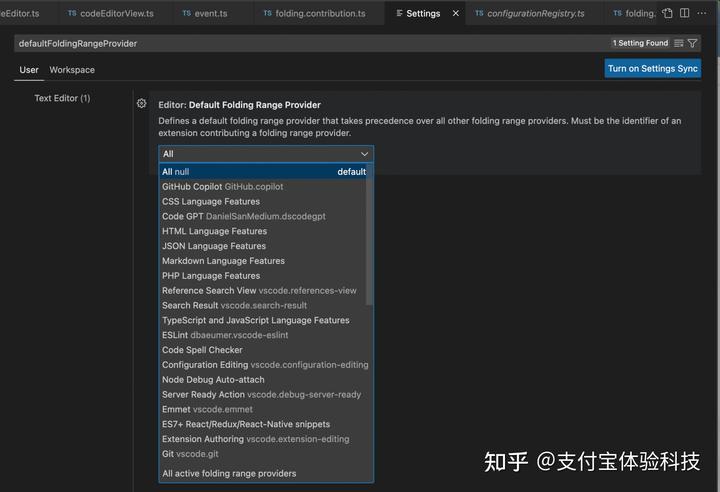Choose the Emmet vscode.emmet option

coord(207,409)
